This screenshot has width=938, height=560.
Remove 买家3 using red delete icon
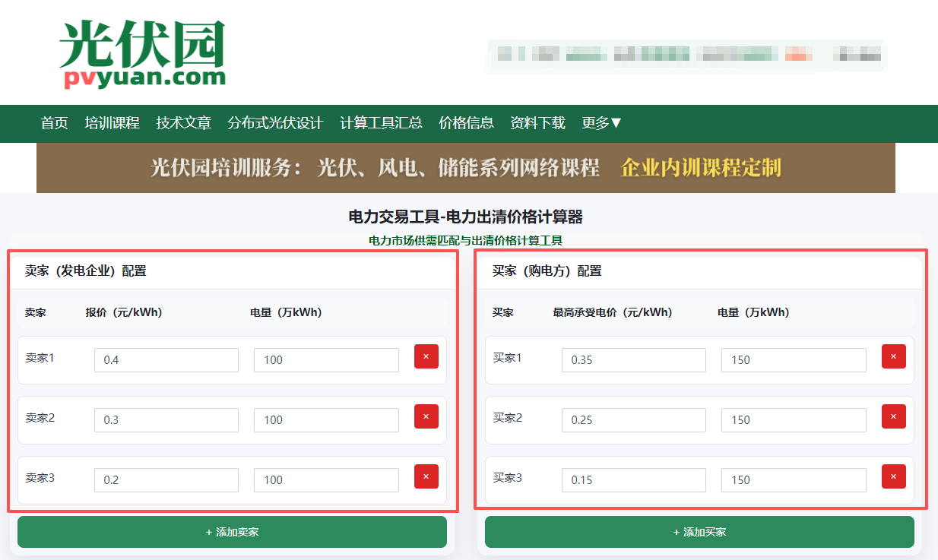pos(893,476)
